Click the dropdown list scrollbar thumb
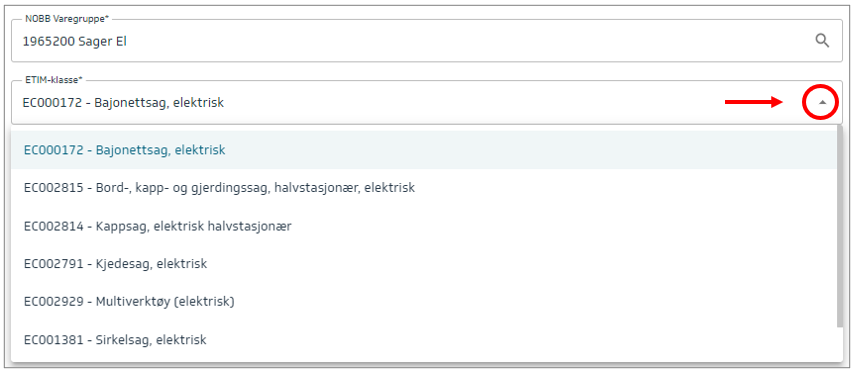Viewport: 856px width, 375px height. [x=840, y=227]
